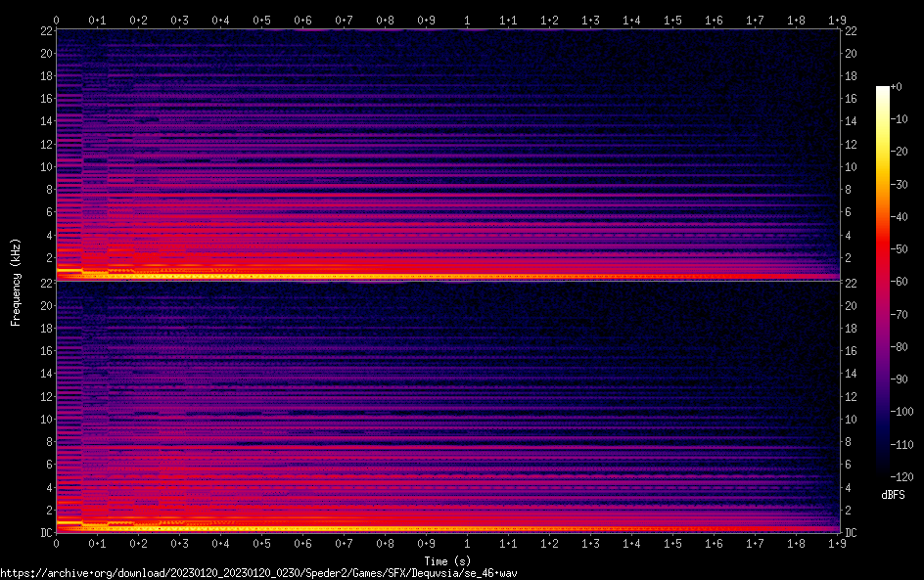Viewport: 924px width, 580px height.
Task: Click the divider line between the two channels
Action: pyautogui.click(x=447, y=282)
